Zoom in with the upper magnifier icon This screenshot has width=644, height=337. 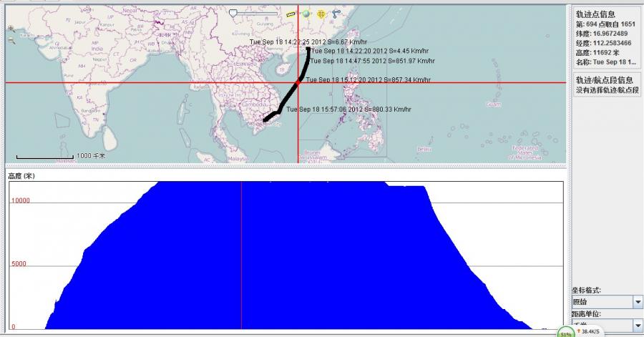pos(11,29)
